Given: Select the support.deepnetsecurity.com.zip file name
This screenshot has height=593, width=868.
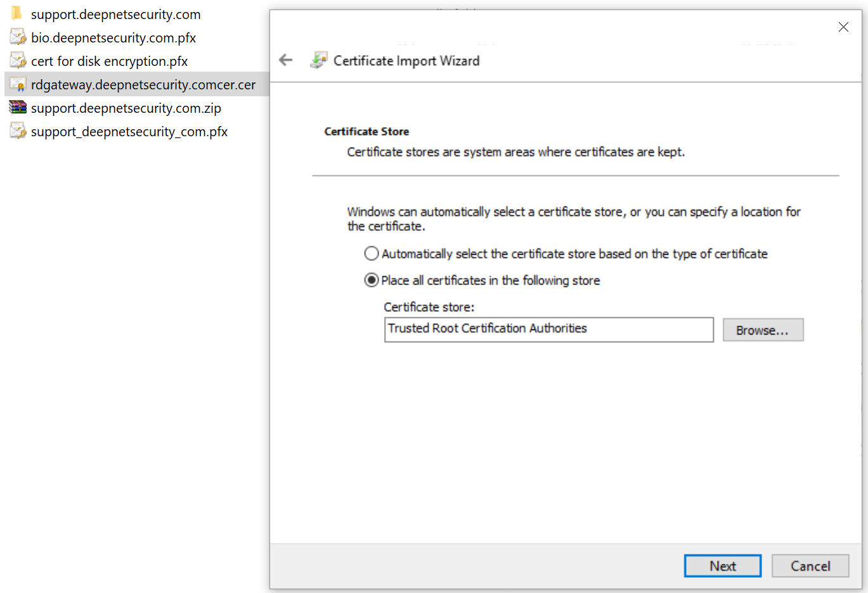Looking at the screenshot, I should (x=126, y=108).
